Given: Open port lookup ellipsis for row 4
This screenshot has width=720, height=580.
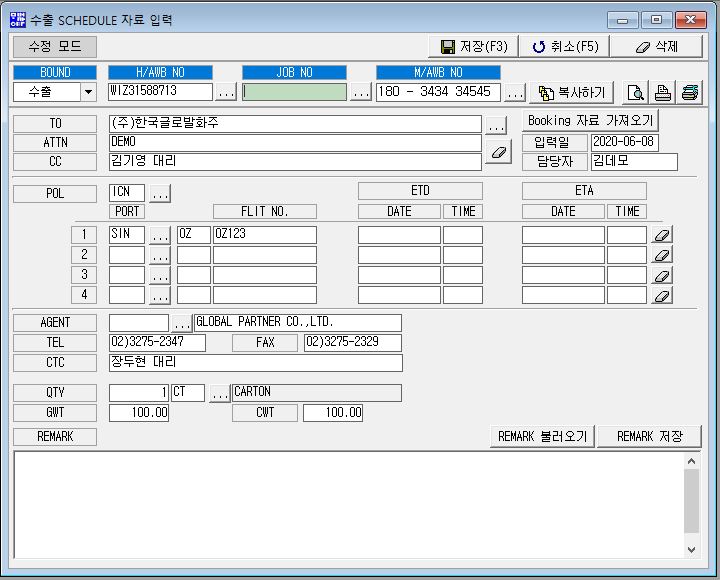Looking at the screenshot, I should pos(160,295).
